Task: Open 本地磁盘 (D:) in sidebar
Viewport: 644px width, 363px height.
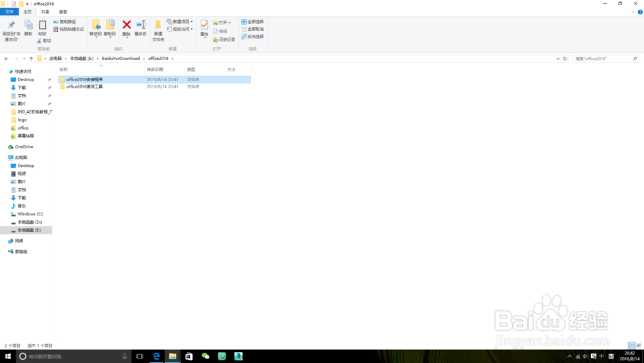Action: click(29, 222)
